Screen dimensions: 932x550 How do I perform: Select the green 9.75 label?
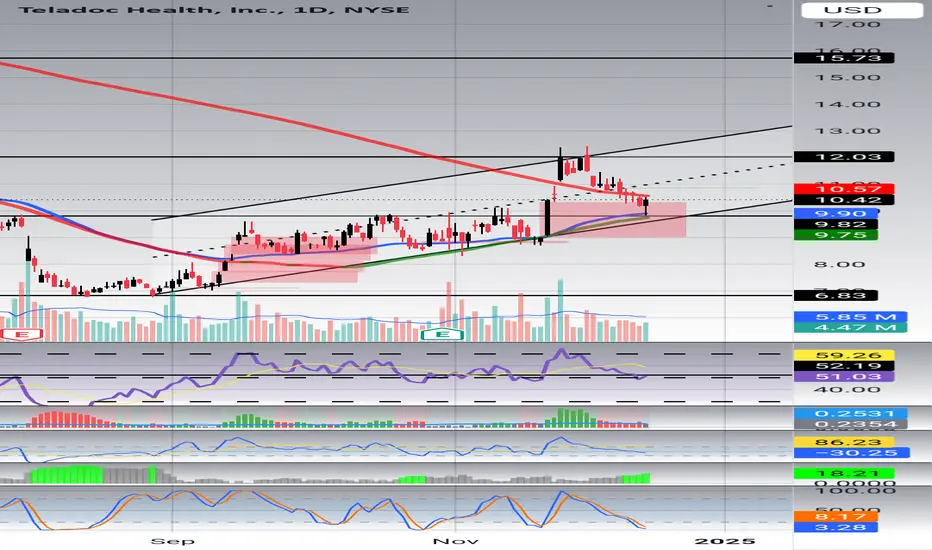point(836,235)
